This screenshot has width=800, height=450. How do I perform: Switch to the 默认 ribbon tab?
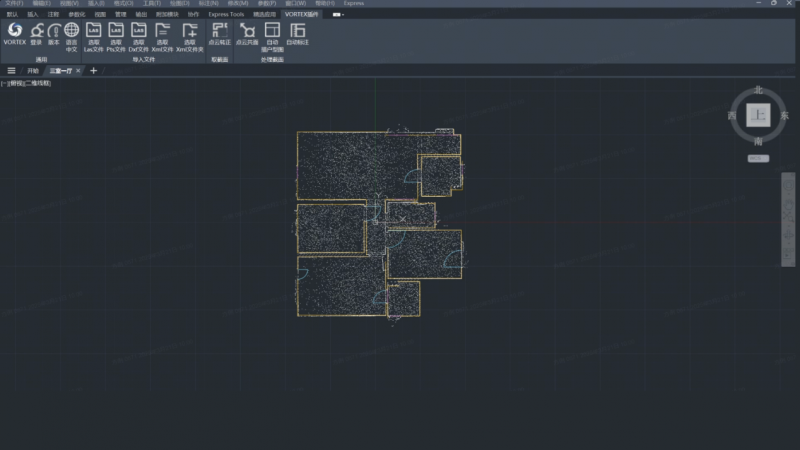pyautogui.click(x=12, y=14)
